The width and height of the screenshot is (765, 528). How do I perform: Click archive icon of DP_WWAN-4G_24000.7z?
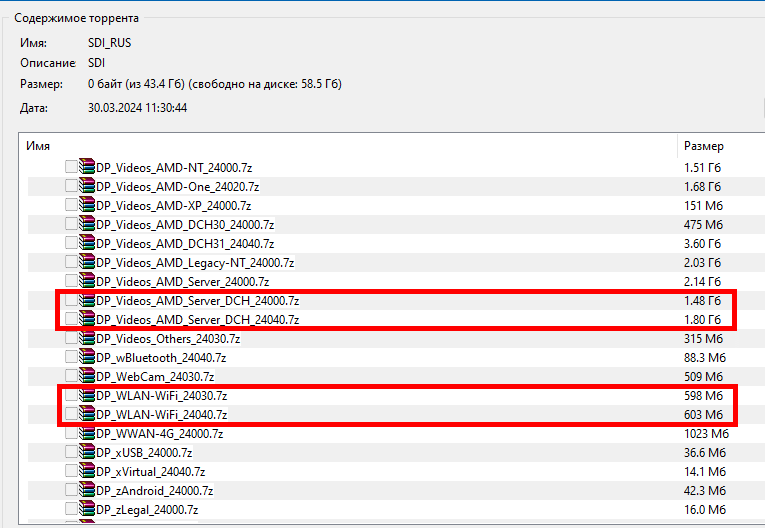click(x=87, y=433)
